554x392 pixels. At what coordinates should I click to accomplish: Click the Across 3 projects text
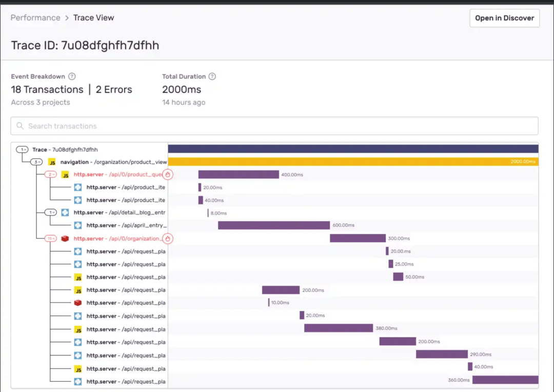point(41,102)
